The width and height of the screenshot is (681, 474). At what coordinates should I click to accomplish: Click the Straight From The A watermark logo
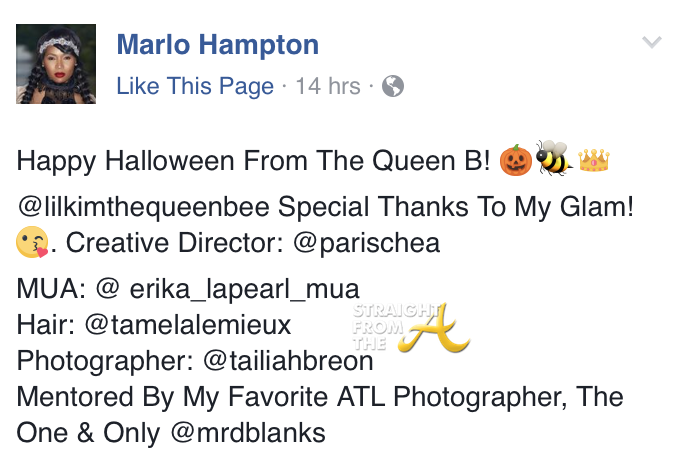point(410,328)
